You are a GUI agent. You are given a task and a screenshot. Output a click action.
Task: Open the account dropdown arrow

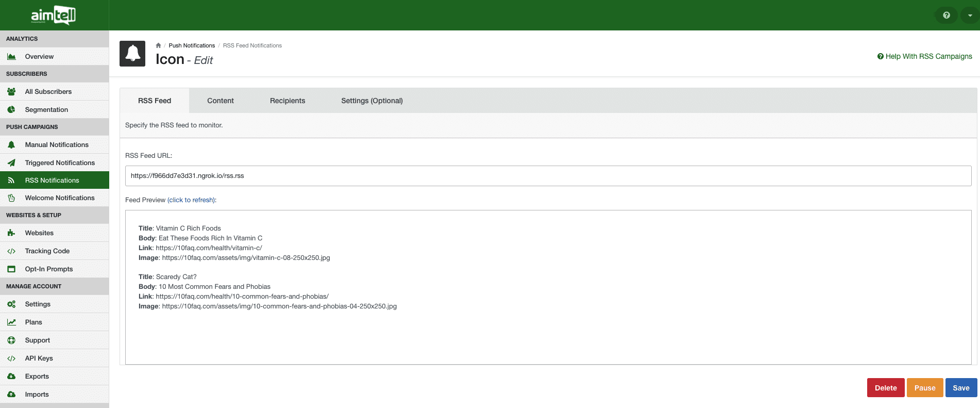970,15
